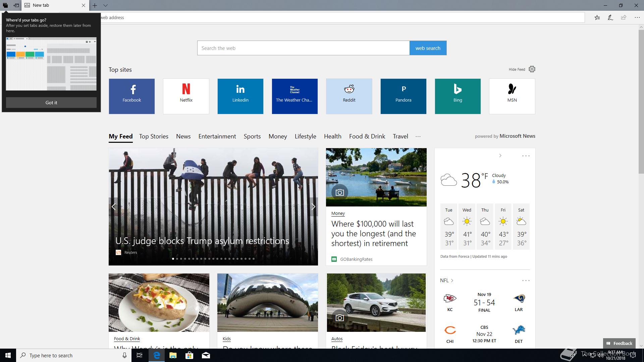Close the New tab tab
Screen dimensions: 644x362
pyautogui.click(x=84, y=5)
